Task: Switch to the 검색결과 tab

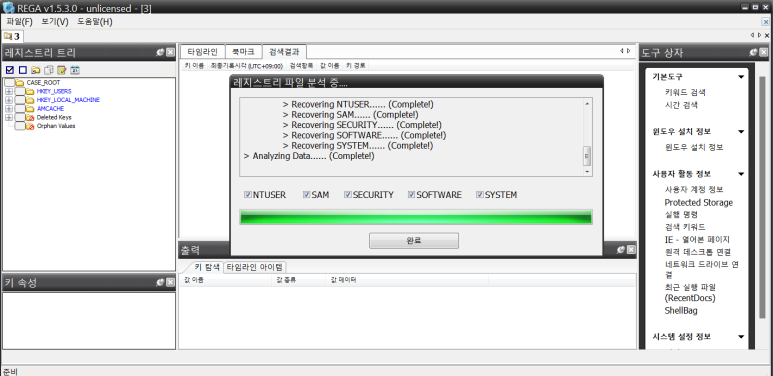Action: 284,51
